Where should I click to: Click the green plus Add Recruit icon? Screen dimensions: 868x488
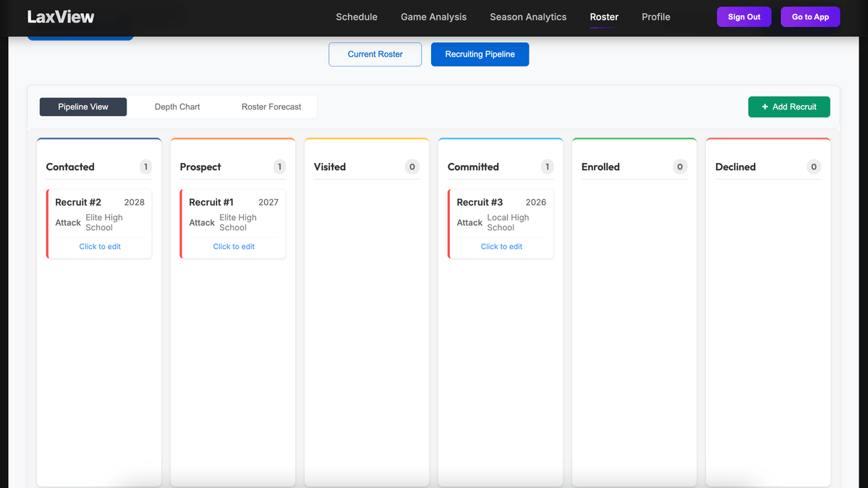(x=765, y=106)
